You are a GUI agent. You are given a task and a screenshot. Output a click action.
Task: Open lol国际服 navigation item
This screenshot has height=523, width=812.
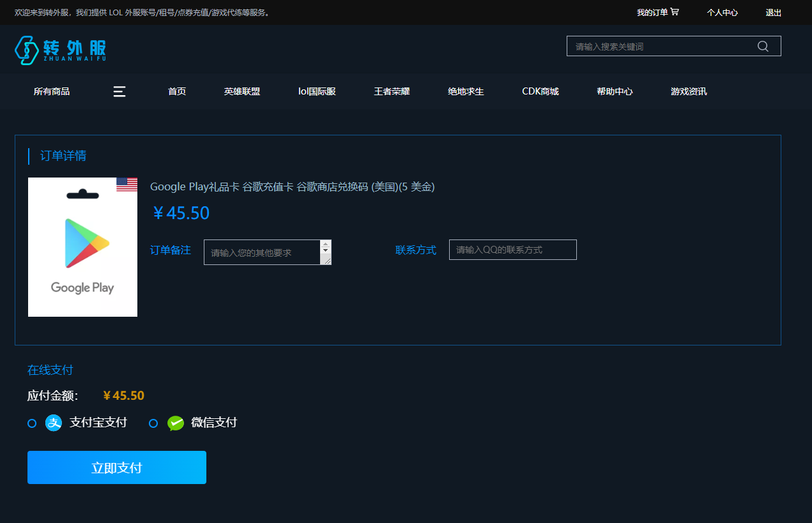tap(317, 91)
